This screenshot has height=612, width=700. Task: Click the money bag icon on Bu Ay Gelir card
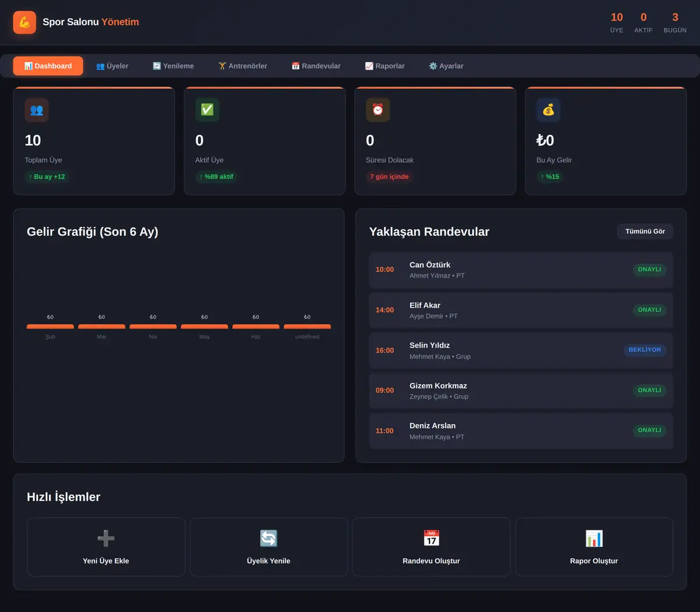[x=548, y=110]
